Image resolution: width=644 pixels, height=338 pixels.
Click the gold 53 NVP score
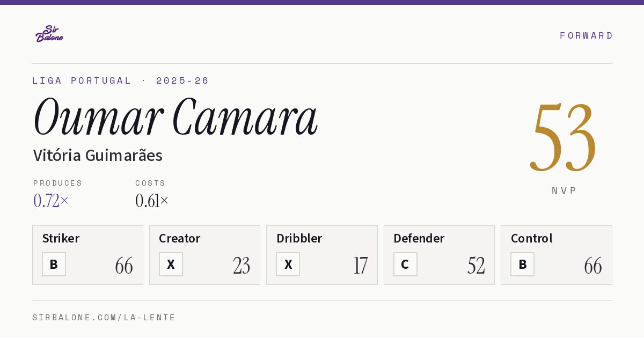pos(563,137)
